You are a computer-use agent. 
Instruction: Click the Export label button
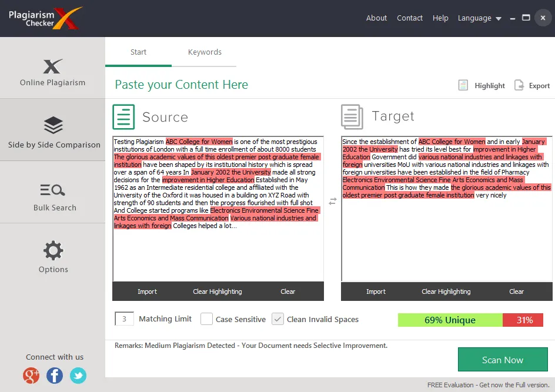tap(539, 86)
